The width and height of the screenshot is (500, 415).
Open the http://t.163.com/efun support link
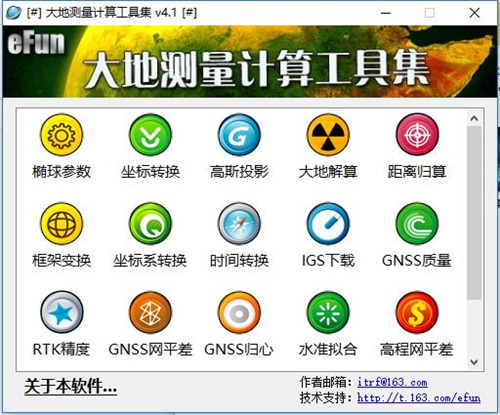[419, 397]
